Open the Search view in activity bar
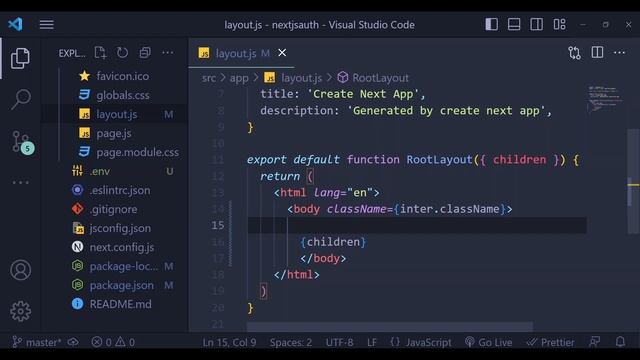This screenshot has height=360, width=640. tap(20, 99)
